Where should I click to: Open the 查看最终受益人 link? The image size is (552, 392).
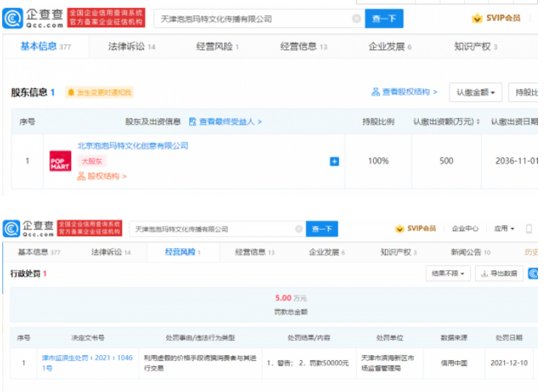[x=225, y=122]
